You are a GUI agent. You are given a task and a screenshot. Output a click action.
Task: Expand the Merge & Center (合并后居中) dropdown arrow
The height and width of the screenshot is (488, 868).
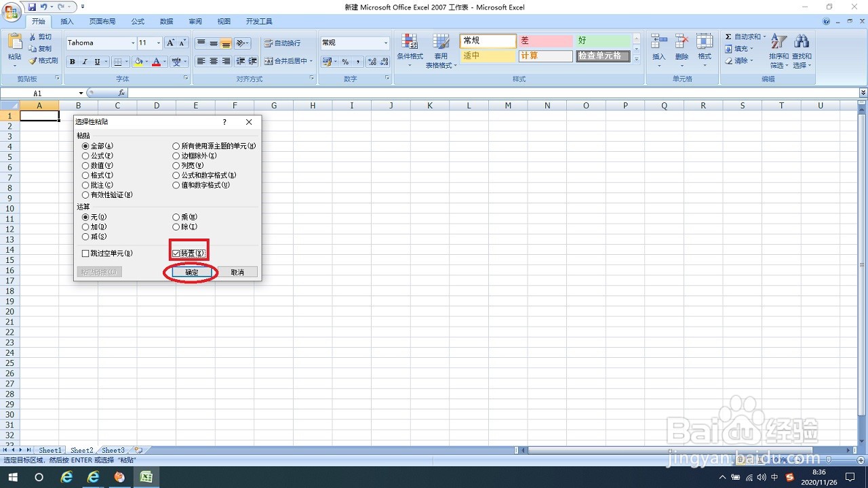311,61
